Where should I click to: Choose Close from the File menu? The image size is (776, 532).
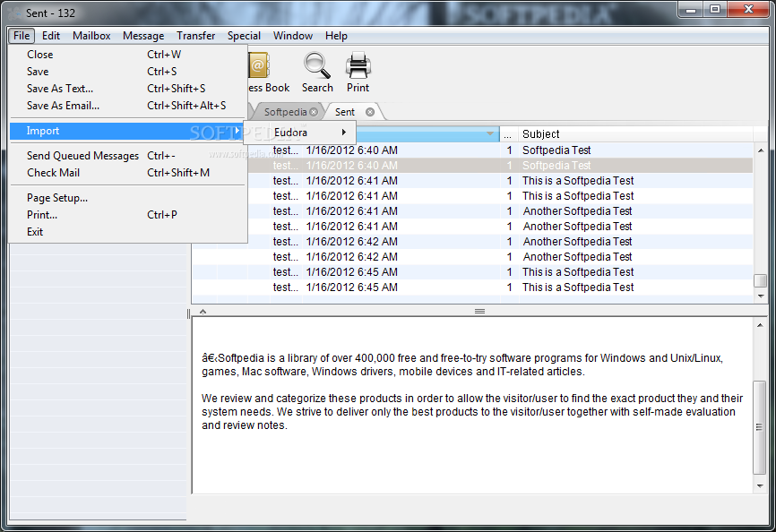[x=128, y=55]
